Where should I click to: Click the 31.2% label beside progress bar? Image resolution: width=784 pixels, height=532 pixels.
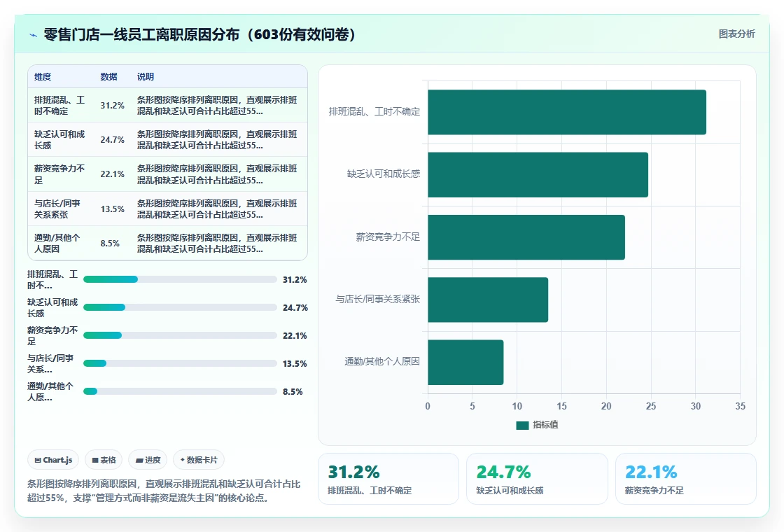click(x=295, y=279)
